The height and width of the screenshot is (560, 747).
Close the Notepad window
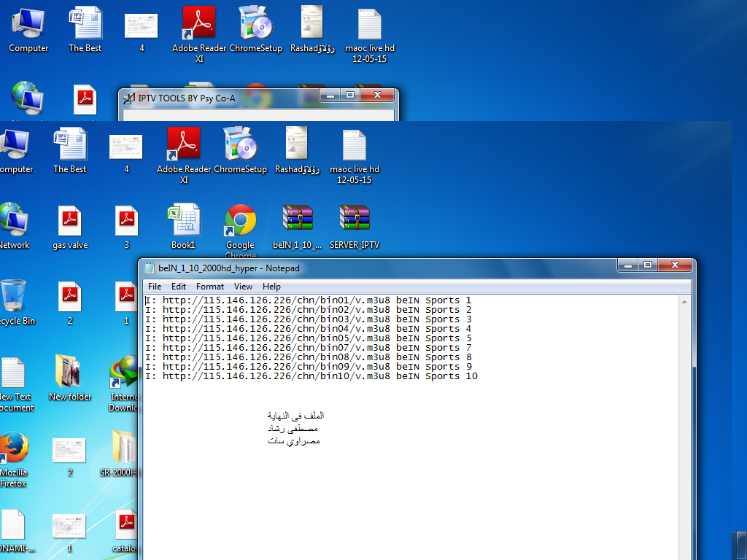675,265
